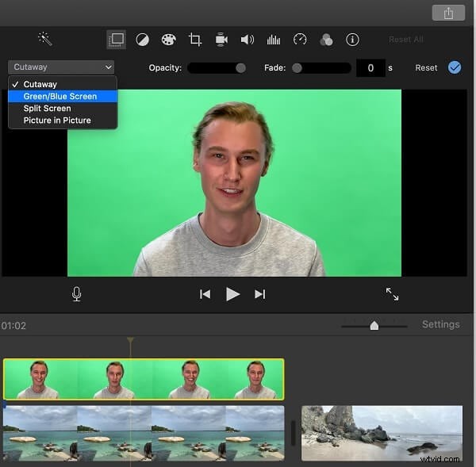476x467 pixels.
Task: Select the video overlay settings icon
Action: pyautogui.click(x=117, y=40)
